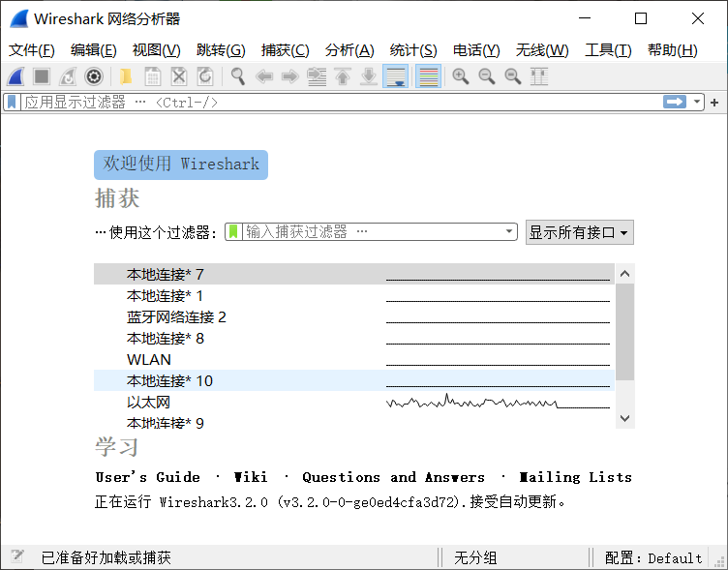The width and height of the screenshot is (728, 570).
Task: Select the 以太网 interface
Action: 353,402
